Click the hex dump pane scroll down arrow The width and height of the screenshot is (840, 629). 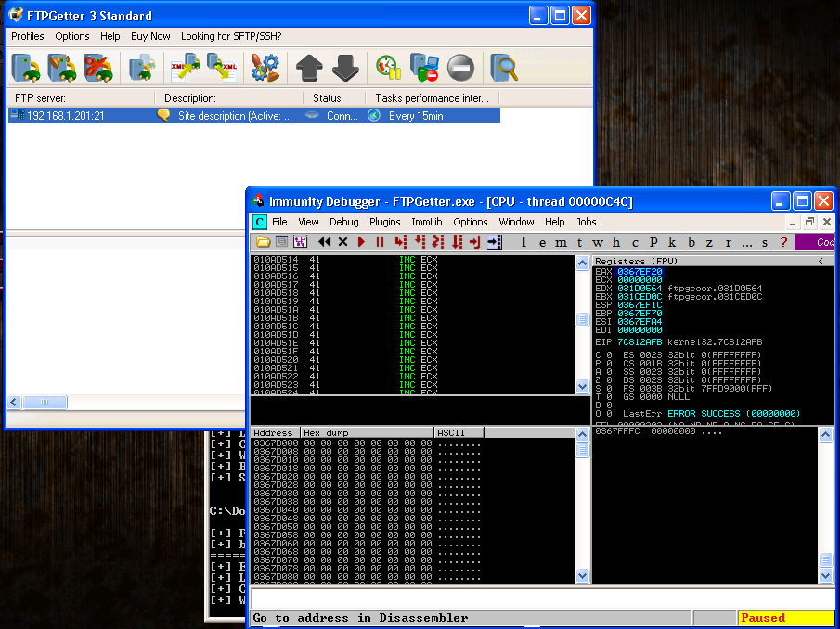(x=582, y=576)
